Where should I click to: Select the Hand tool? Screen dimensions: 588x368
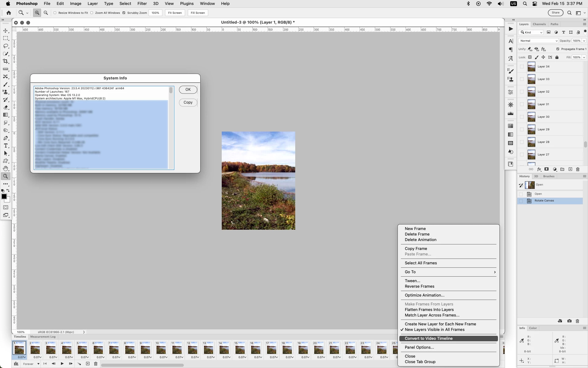tap(6, 169)
